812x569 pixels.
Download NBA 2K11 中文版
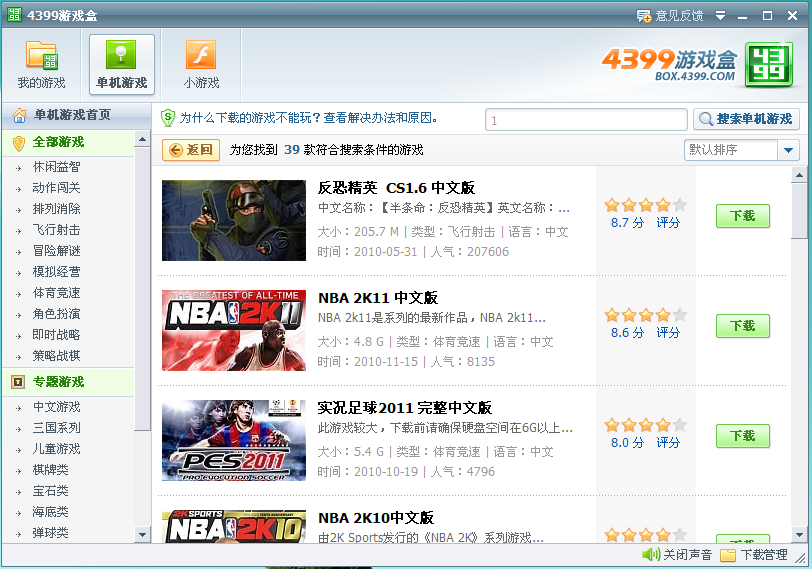(x=743, y=326)
